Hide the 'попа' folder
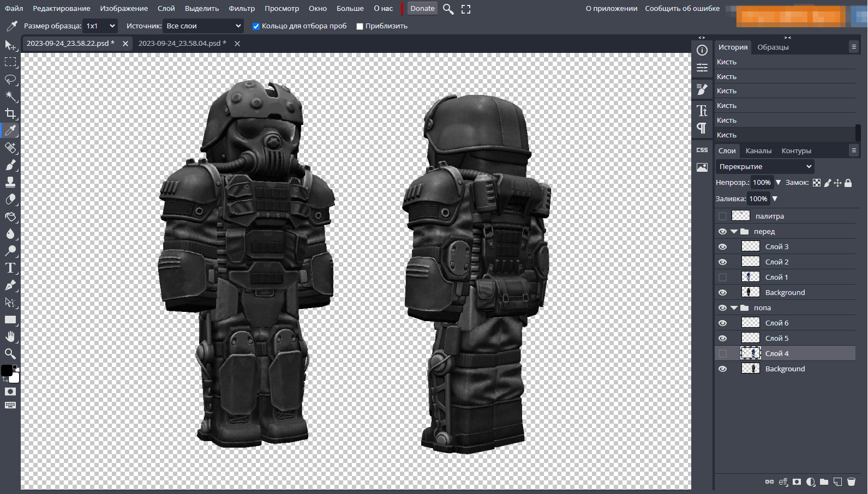Viewport: 868px width, 494px height. click(x=722, y=308)
